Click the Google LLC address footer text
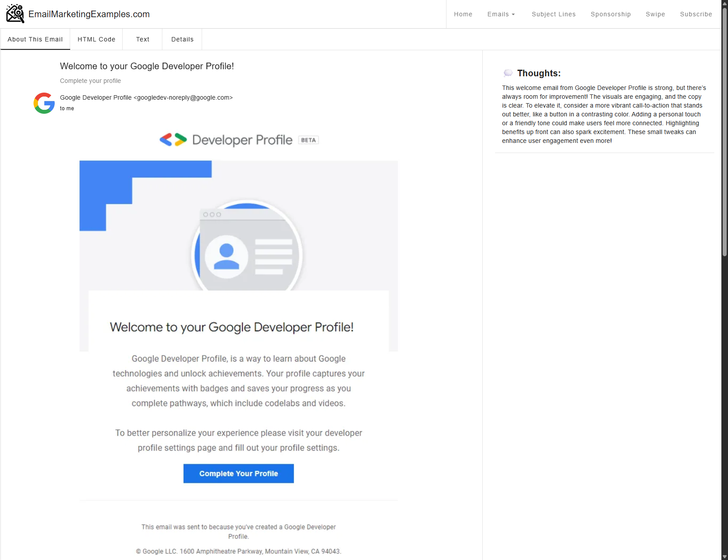728x560 pixels. point(239,551)
